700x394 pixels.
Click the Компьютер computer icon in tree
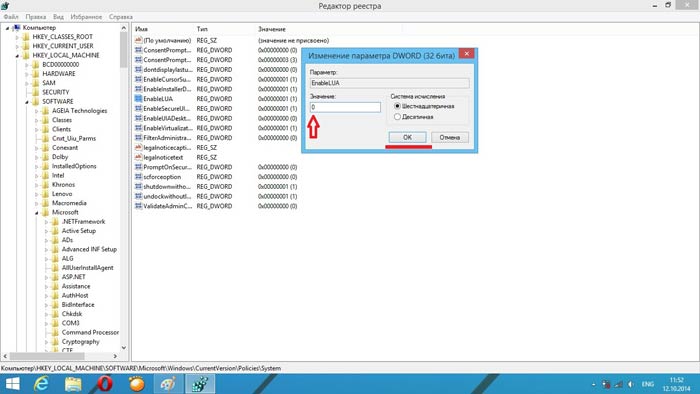pos(17,28)
